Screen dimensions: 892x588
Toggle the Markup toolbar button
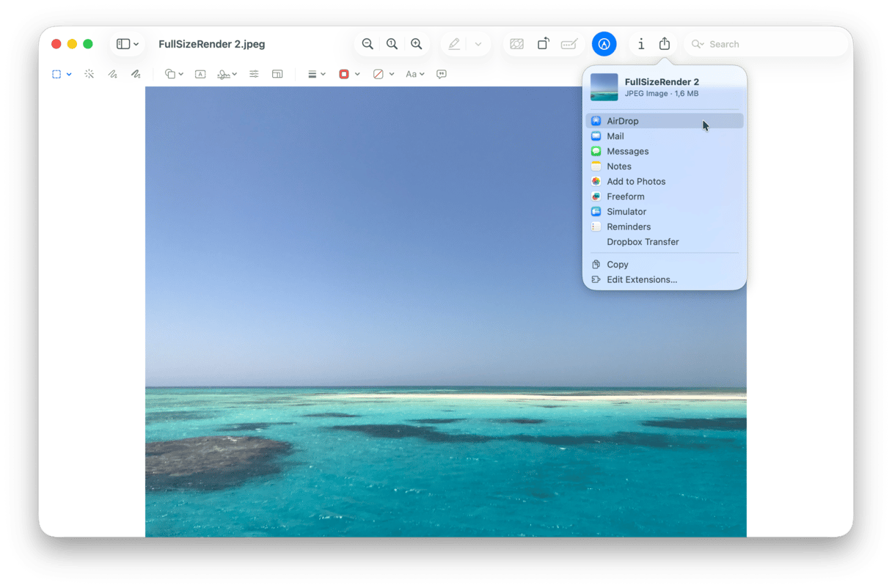click(x=604, y=44)
